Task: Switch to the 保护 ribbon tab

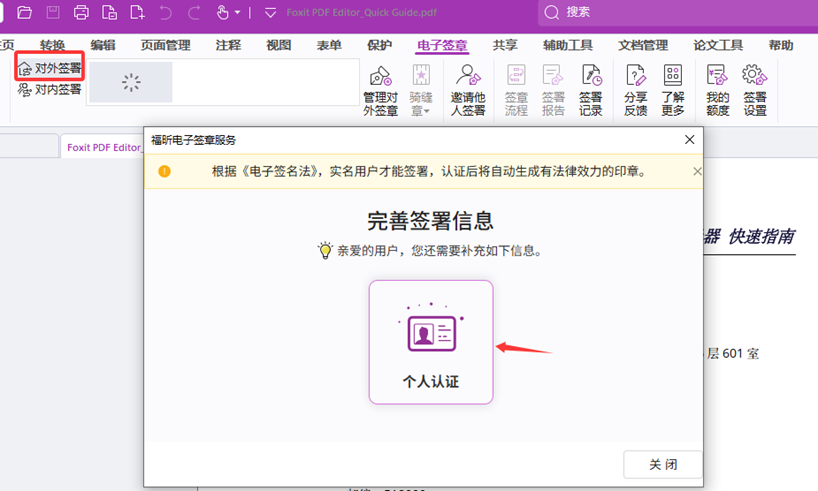Action: (x=380, y=45)
